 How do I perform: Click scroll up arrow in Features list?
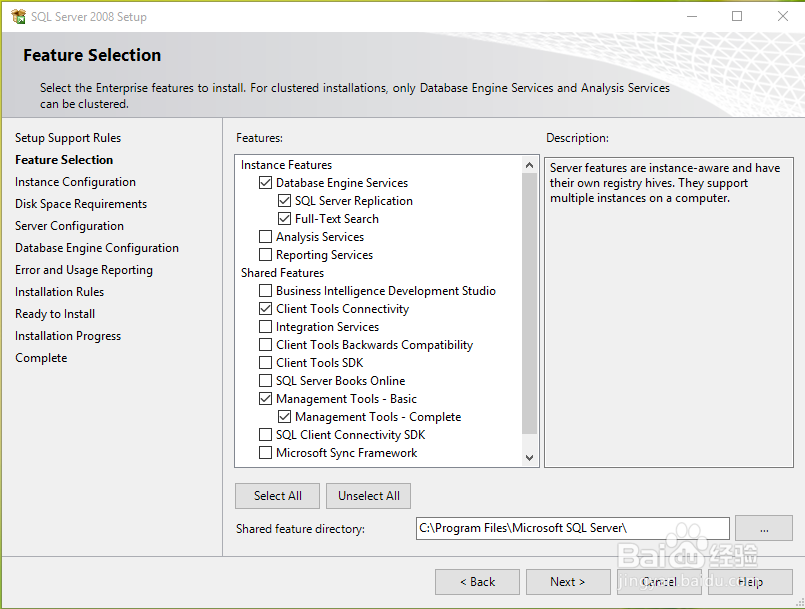click(x=529, y=165)
